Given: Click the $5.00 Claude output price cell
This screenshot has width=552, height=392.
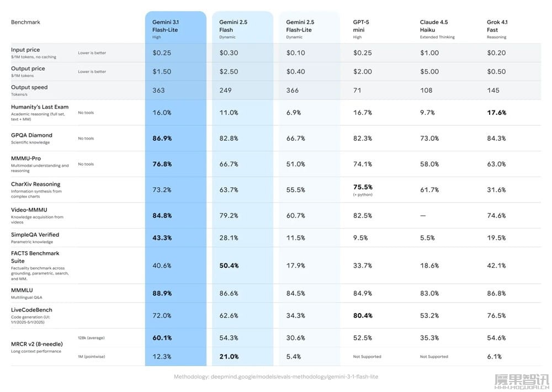Looking at the screenshot, I should pyautogui.click(x=429, y=71).
